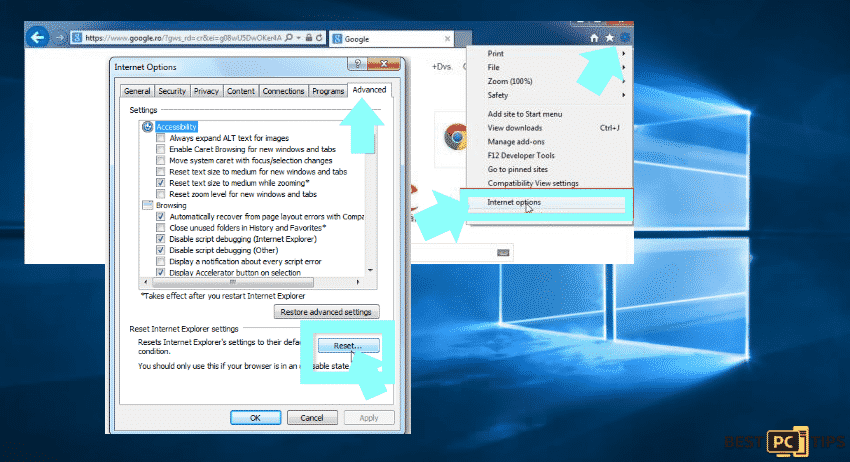Click the Accessibility category icon

pos(147,126)
